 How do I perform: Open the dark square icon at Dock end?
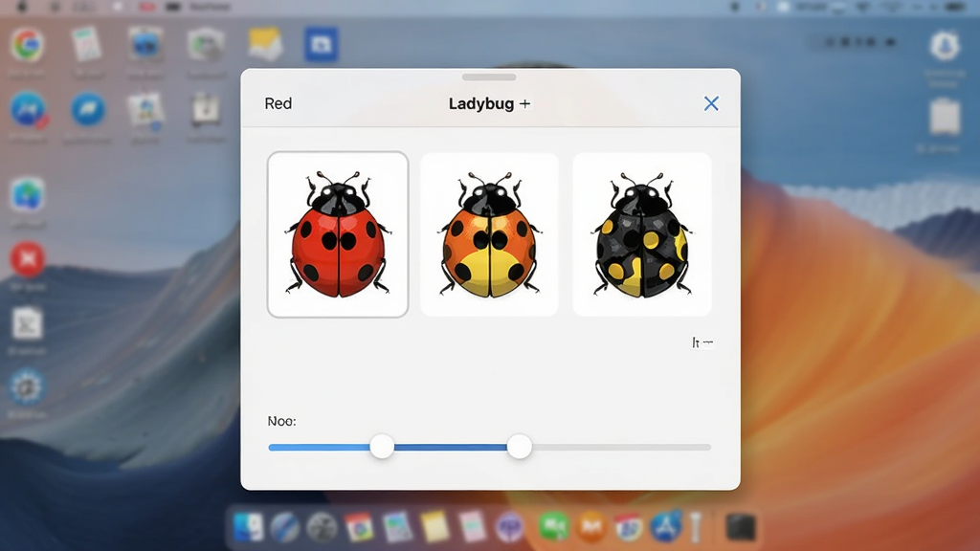click(741, 527)
